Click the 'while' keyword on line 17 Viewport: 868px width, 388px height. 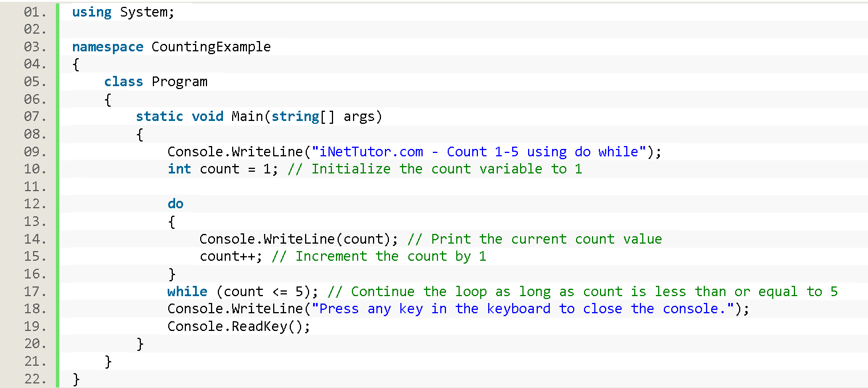[187, 292]
